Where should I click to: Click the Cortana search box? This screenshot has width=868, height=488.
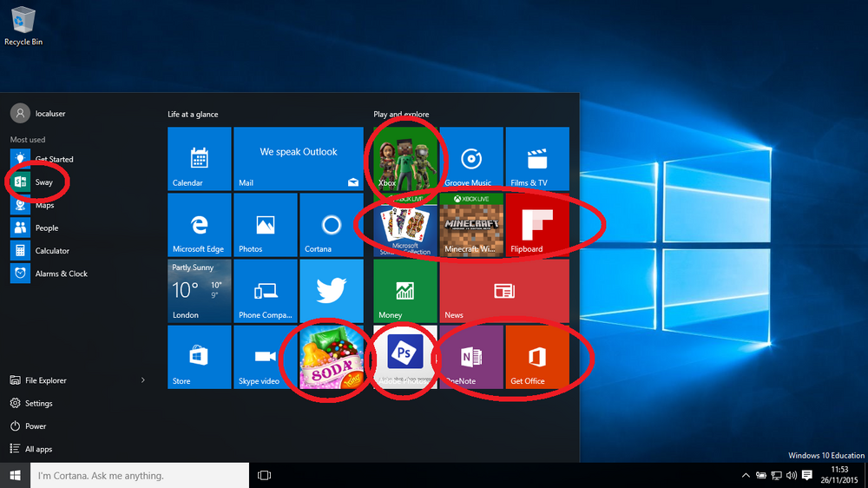coord(140,475)
